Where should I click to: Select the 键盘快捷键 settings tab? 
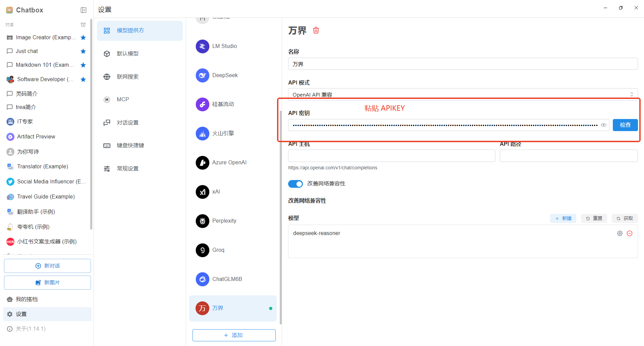[140, 146]
